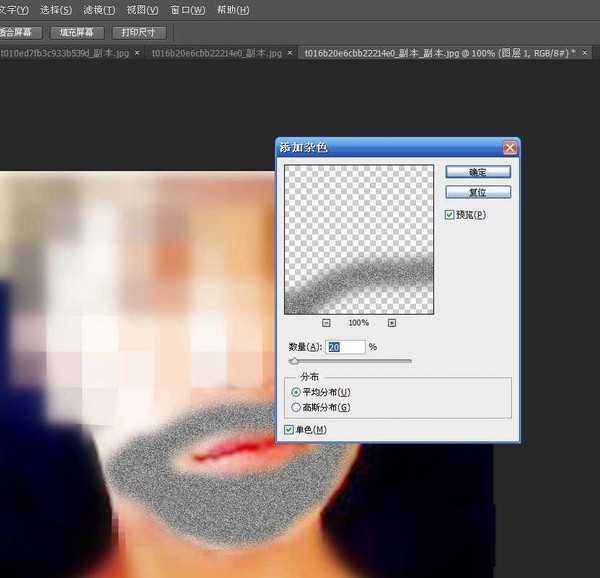600x578 pixels.
Task: Open the 帮助(H) help menu
Action: coord(233,10)
